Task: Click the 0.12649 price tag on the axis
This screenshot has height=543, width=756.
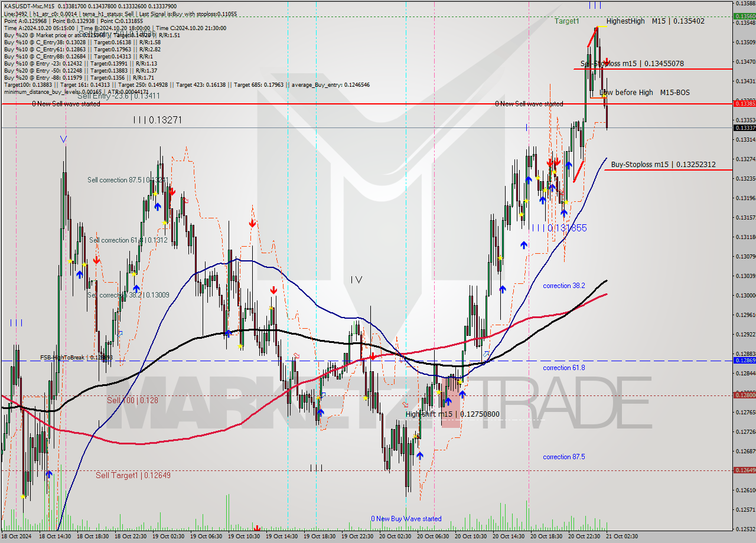Action: (744, 470)
